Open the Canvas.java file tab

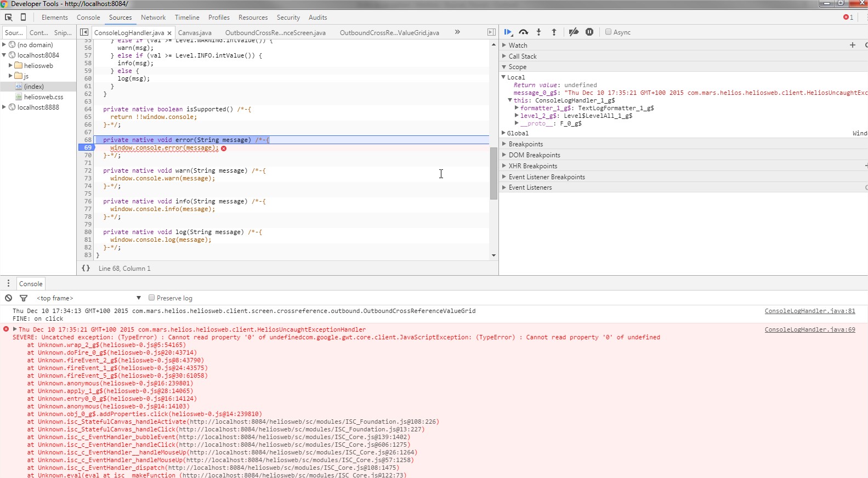click(195, 33)
